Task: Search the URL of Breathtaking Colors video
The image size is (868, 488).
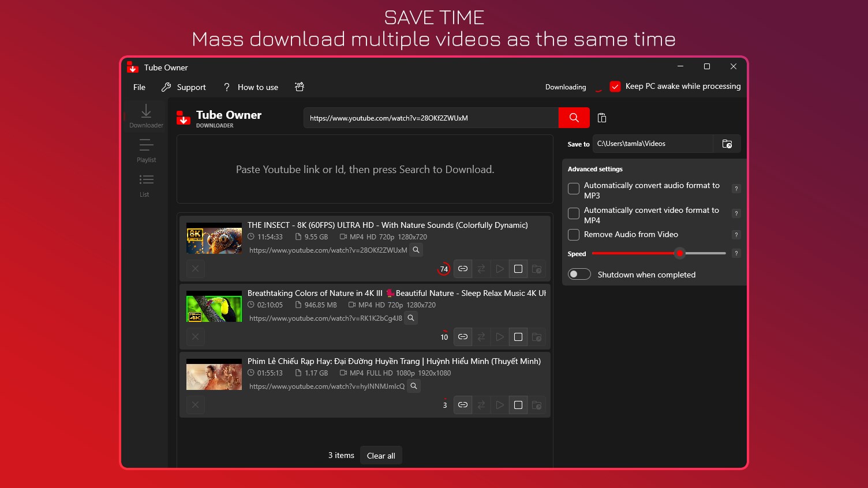Action: coord(411,318)
